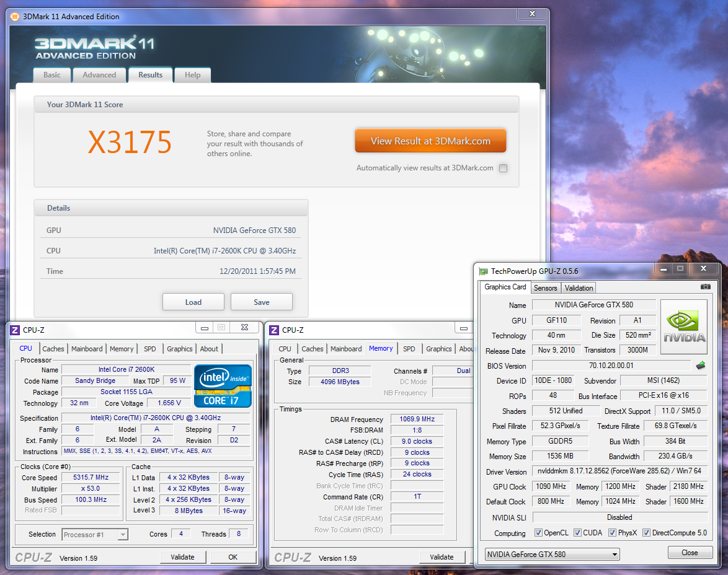Toggle the OpenCL checkbox in GPU-Z

(539, 532)
